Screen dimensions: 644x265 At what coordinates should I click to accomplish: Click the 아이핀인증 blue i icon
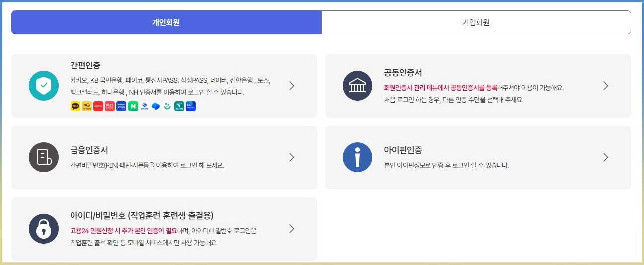(358, 157)
